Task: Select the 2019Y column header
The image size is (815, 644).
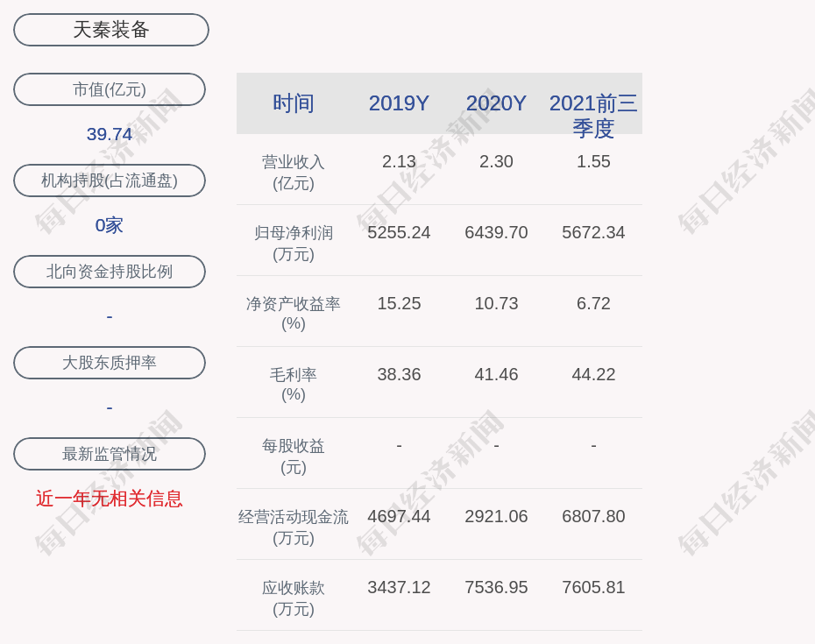Action: [x=399, y=103]
